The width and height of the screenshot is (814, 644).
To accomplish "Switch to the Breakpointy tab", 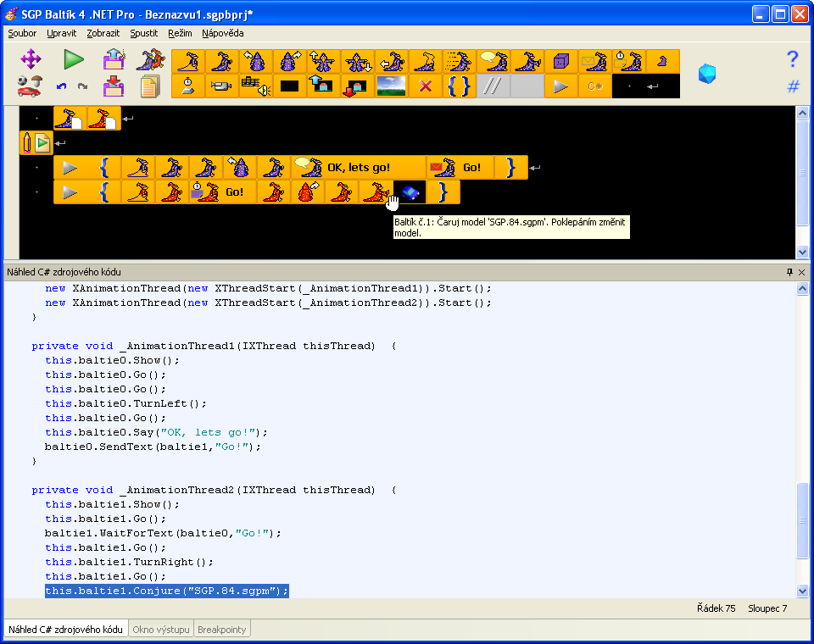I will (x=221, y=630).
